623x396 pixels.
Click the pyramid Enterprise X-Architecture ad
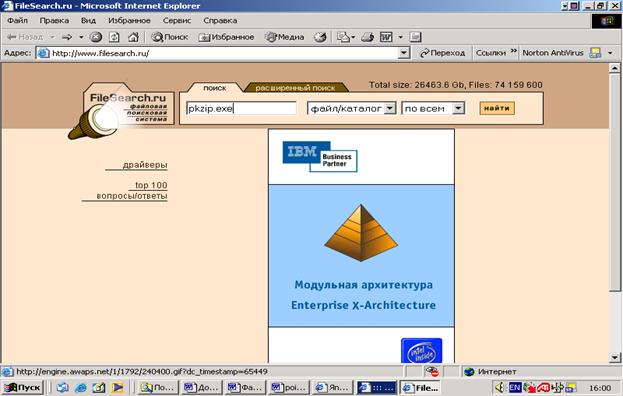pyautogui.click(x=361, y=255)
